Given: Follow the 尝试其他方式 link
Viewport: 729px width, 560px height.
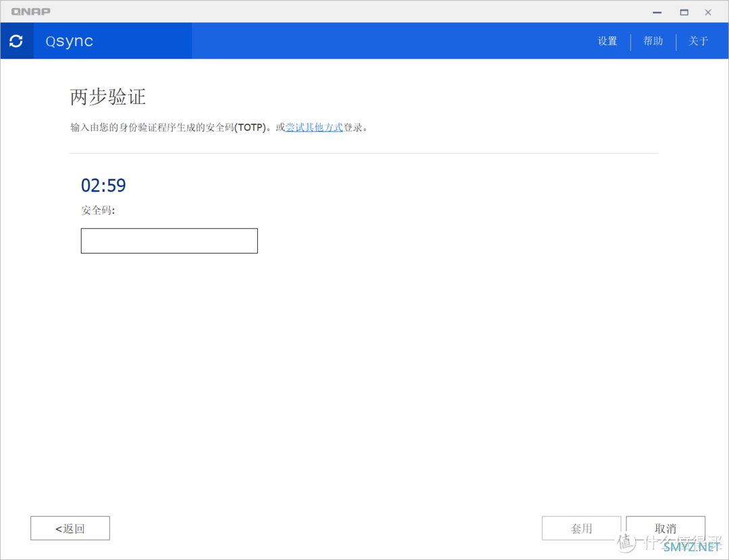Looking at the screenshot, I should coord(314,128).
